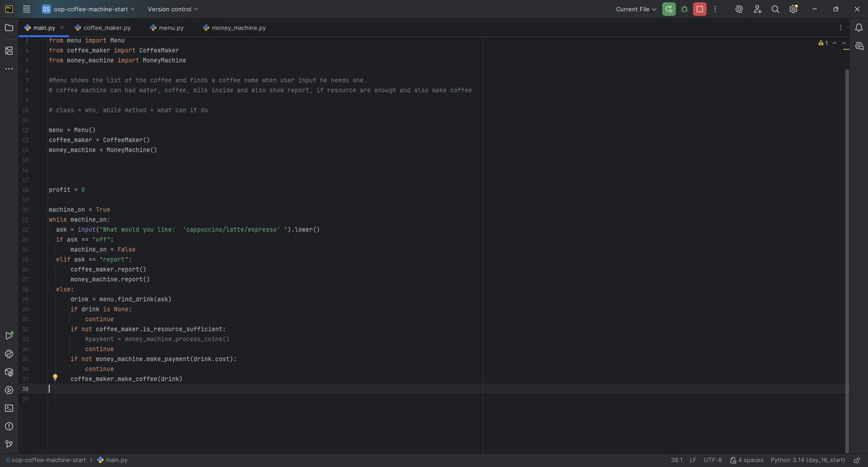Open Go to Line via 38:1 indicator
The height and width of the screenshot is (467, 868).
[676, 460]
